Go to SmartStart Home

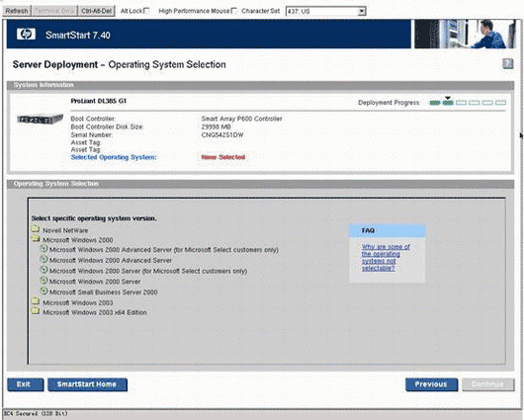coord(87,384)
